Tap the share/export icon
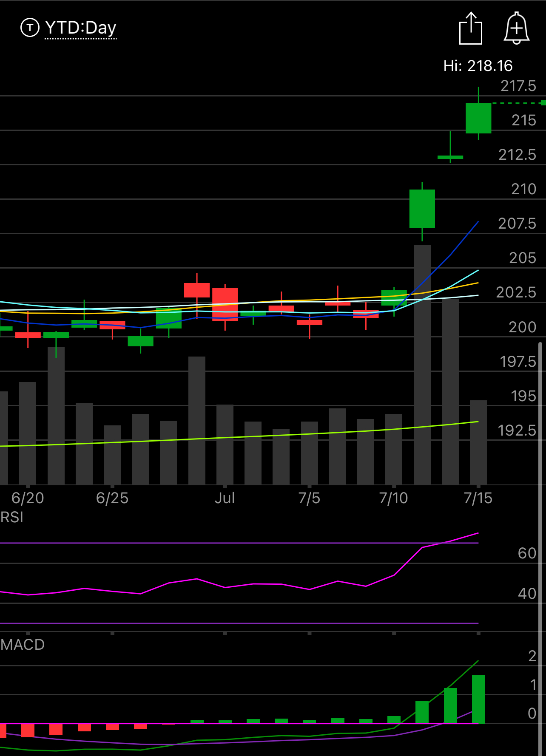This screenshot has width=546, height=756. (x=471, y=28)
